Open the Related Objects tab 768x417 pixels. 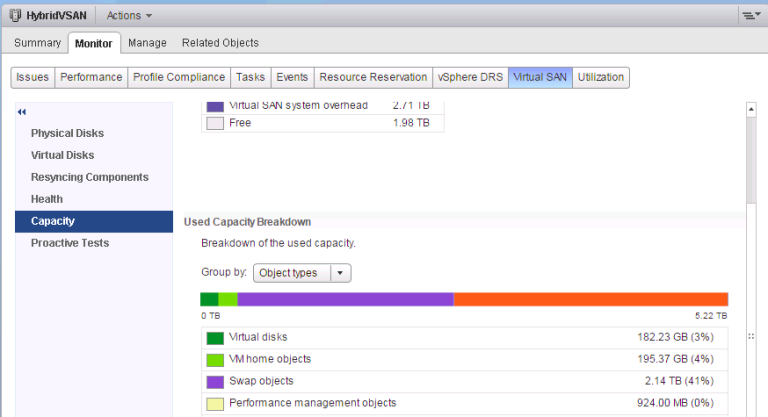[x=220, y=43]
